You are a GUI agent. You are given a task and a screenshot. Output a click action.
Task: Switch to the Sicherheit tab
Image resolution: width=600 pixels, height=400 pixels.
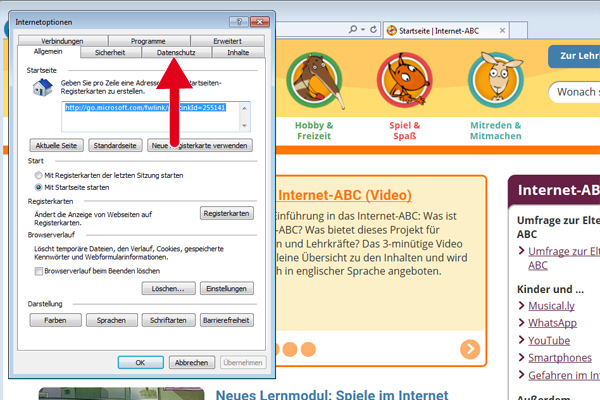coord(110,52)
